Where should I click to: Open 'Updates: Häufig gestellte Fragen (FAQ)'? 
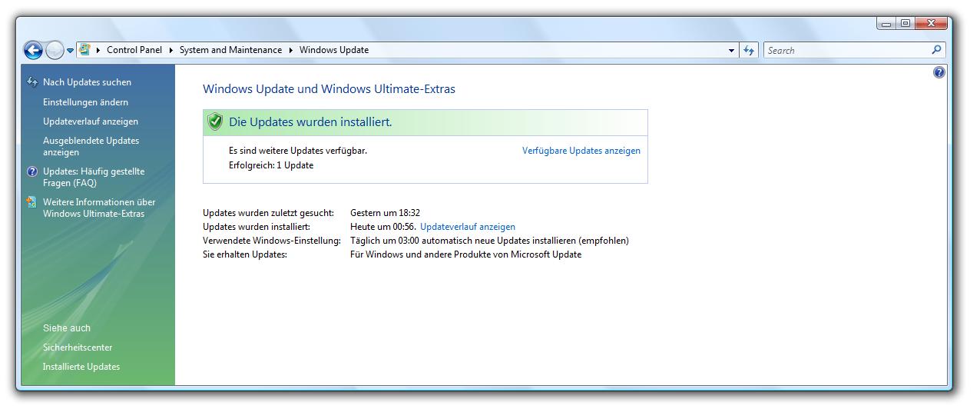coord(93,177)
